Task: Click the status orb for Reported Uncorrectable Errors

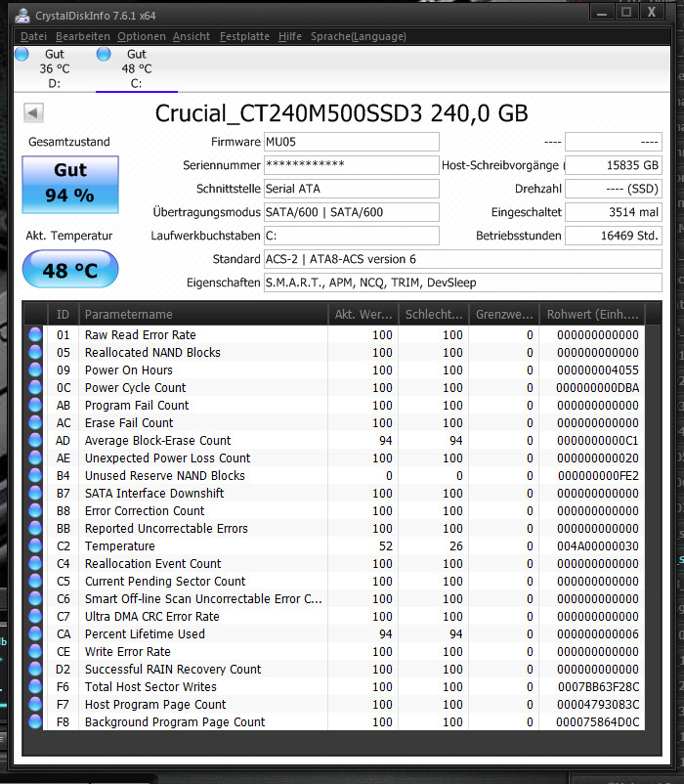Action: (x=35, y=529)
